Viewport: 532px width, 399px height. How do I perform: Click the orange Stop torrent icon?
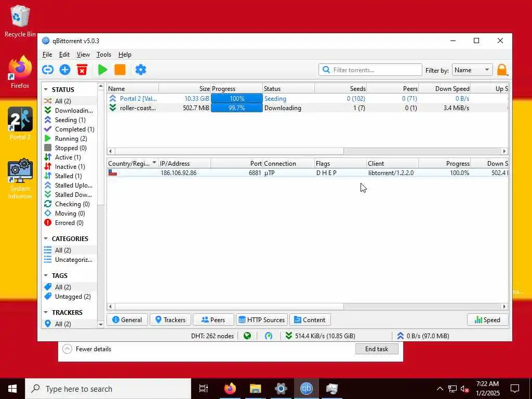pos(120,70)
